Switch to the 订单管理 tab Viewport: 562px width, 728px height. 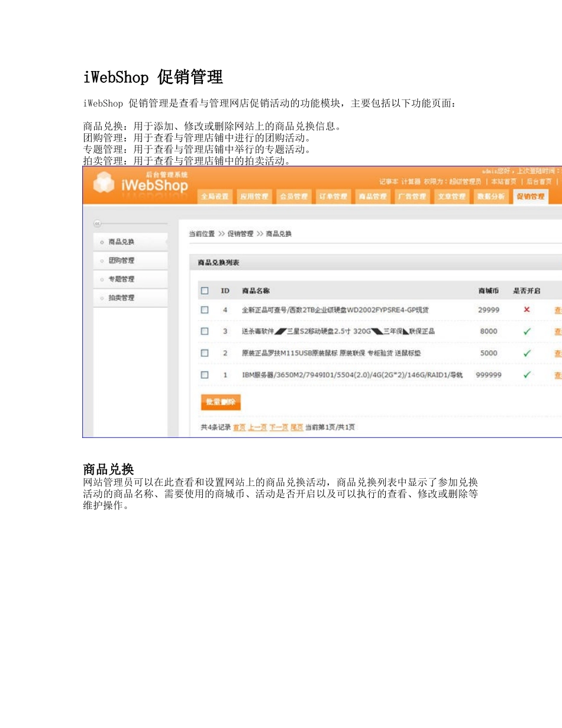pos(333,197)
